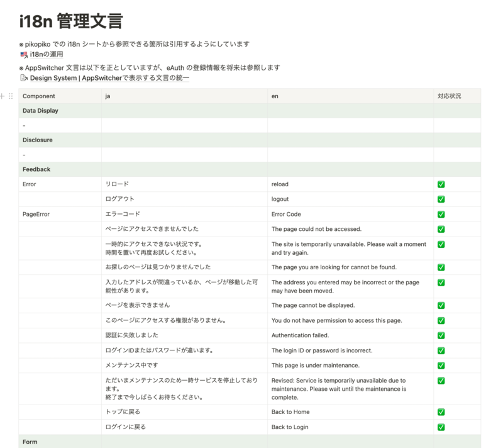Select the Data Display section row
This screenshot has width=503, height=448.
(250, 111)
